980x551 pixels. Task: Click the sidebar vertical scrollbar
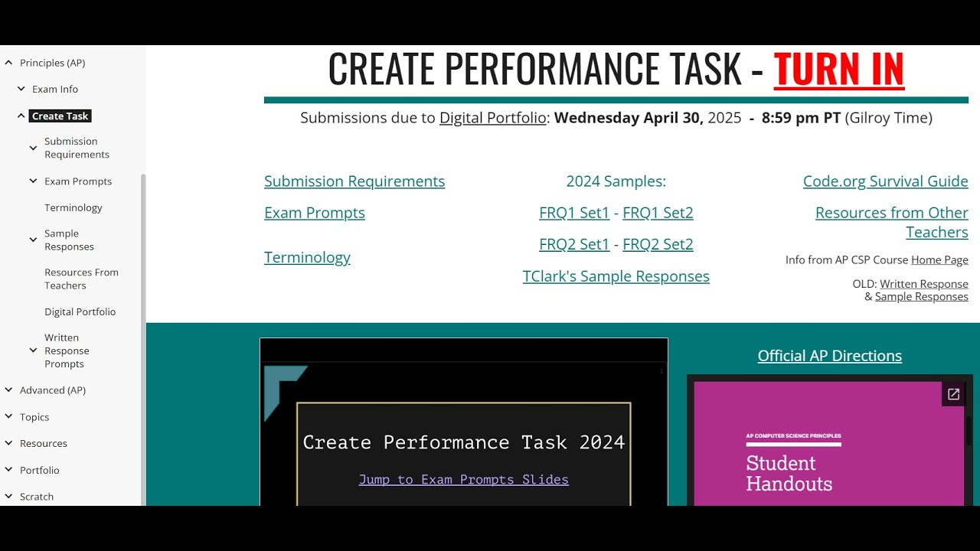(x=142, y=339)
